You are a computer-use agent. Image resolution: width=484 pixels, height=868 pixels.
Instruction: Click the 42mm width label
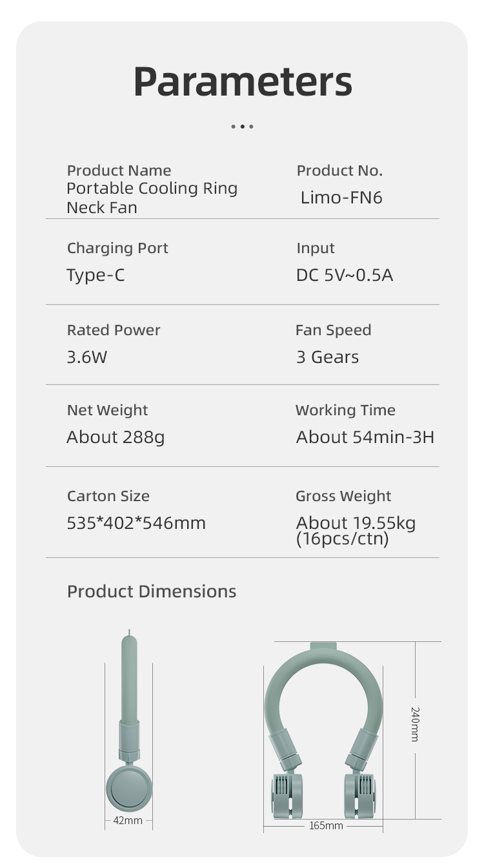128,820
